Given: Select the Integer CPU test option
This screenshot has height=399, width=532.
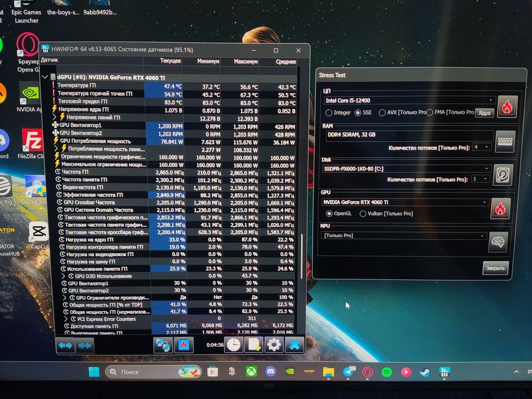Looking at the screenshot, I should pos(338,112).
